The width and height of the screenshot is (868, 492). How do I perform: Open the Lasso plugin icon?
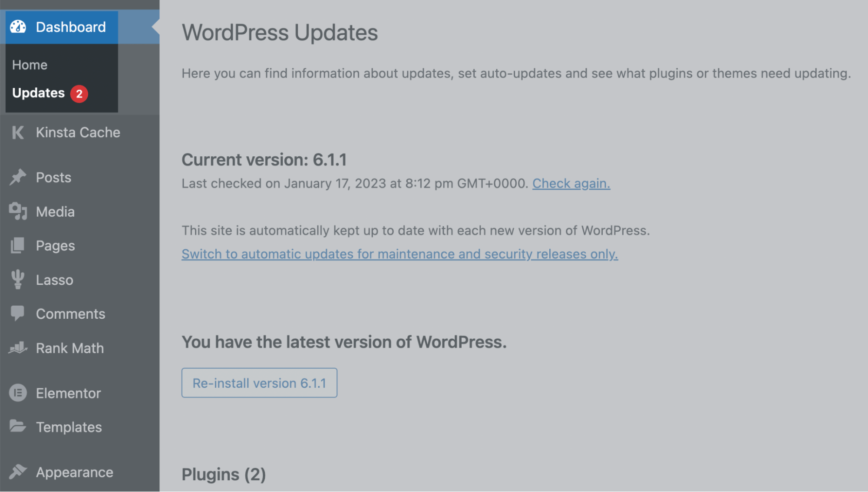17,280
